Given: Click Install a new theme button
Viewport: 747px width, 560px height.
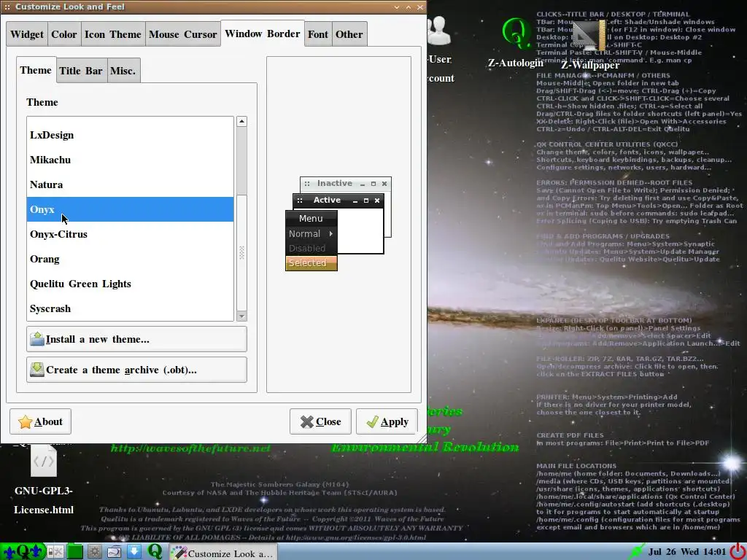Looking at the screenshot, I should (136, 339).
